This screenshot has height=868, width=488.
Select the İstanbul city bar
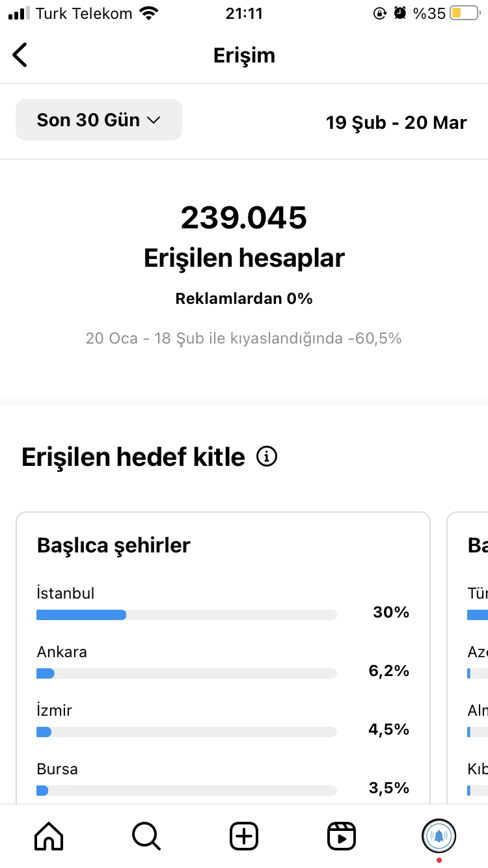[187, 615]
